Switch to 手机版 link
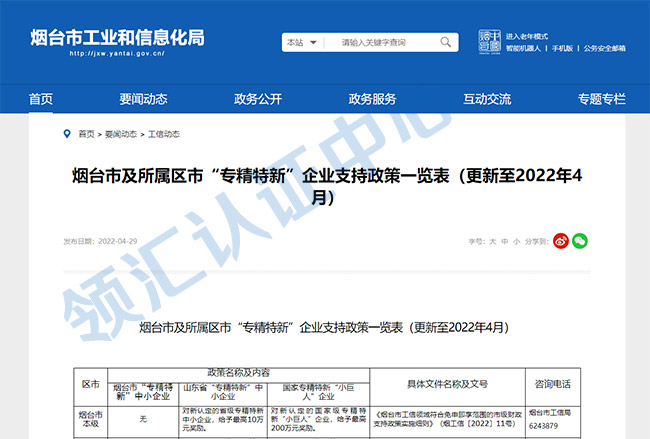The height and width of the screenshot is (439, 650). [562, 49]
